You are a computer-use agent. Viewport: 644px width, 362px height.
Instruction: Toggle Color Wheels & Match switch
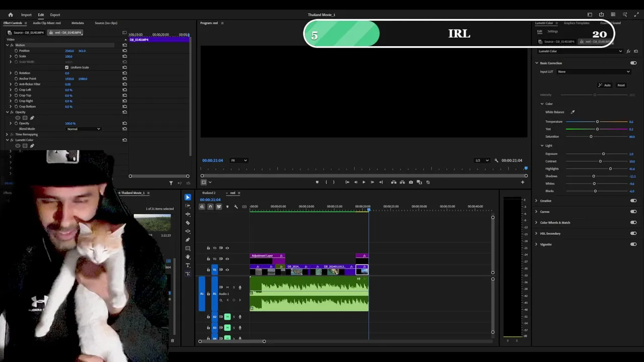tap(633, 223)
